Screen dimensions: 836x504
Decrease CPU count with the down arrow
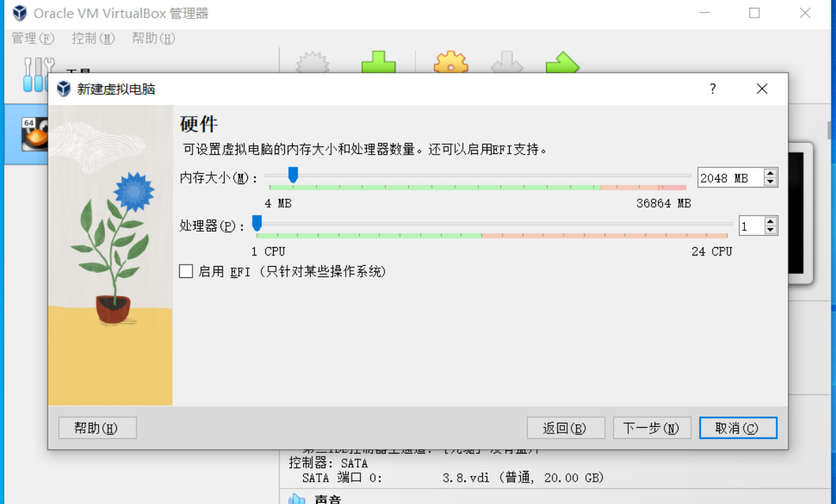pyautogui.click(x=770, y=231)
